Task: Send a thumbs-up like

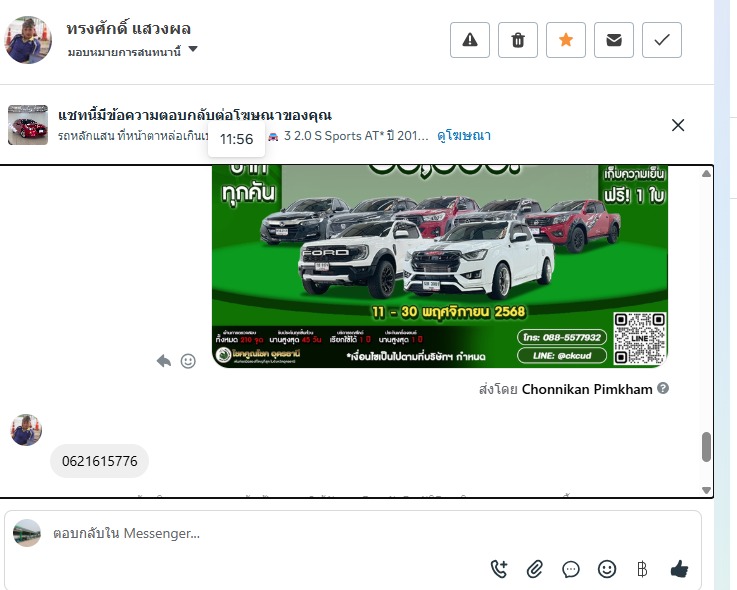Action: pyautogui.click(x=679, y=569)
